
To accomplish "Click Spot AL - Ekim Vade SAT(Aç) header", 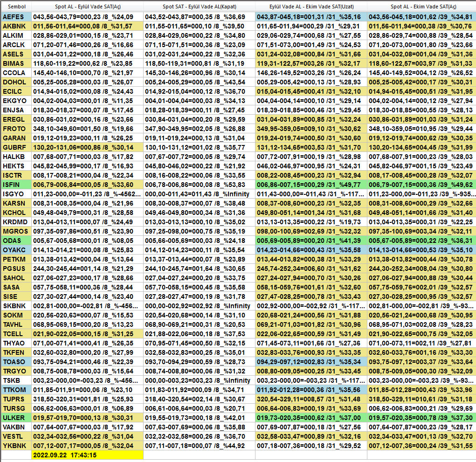I will tap(421, 7).
